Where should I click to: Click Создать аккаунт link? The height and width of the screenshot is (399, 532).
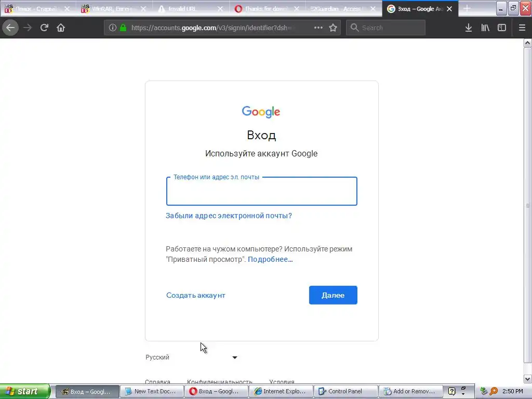[196, 296]
